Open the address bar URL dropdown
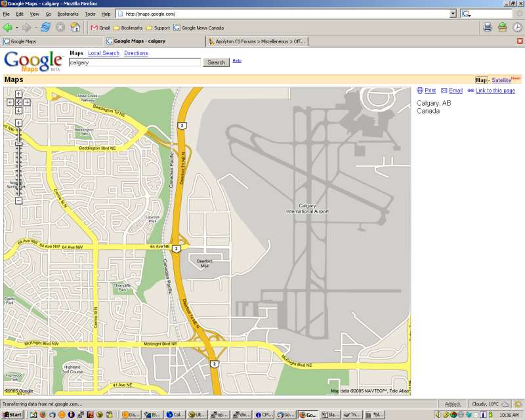Screen dimensions: 525x420 (453, 13)
